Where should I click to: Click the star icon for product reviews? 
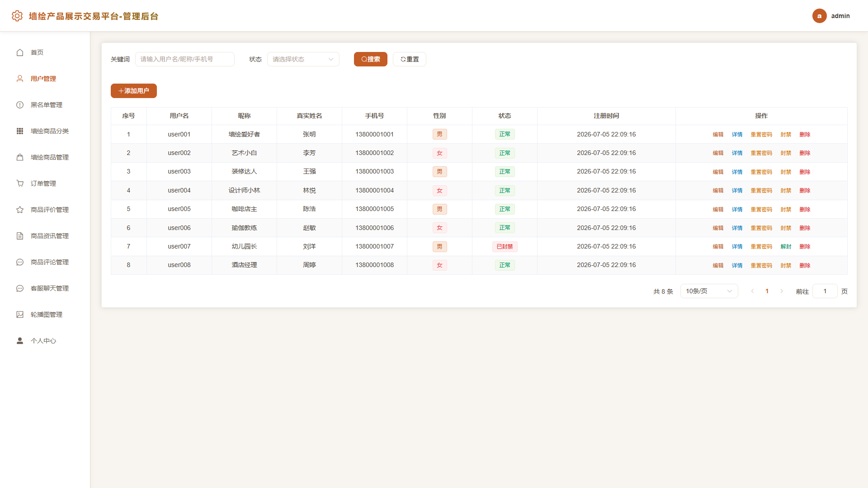[x=20, y=210]
